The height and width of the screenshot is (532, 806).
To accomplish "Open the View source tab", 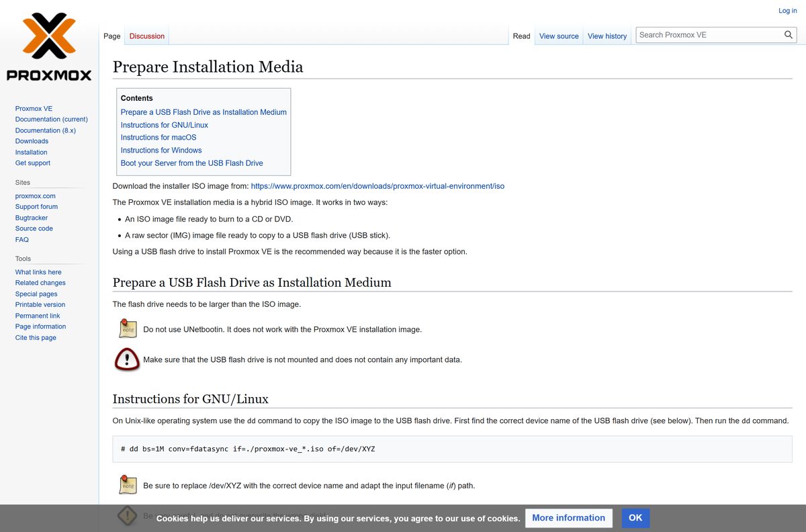I will tap(559, 36).
